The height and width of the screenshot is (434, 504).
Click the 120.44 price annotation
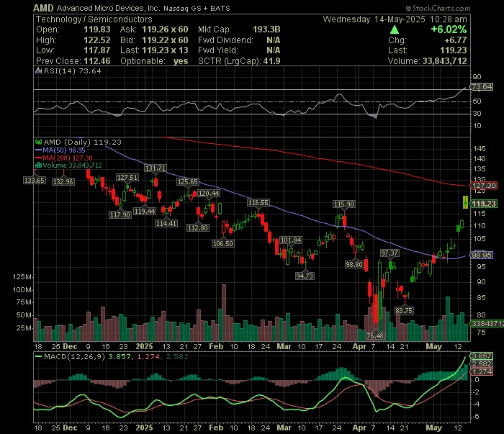[209, 193]
